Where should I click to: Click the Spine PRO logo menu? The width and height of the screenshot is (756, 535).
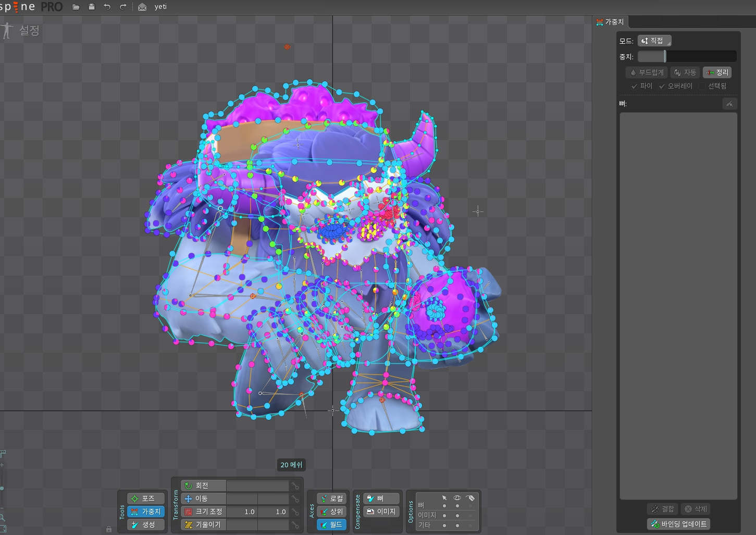[x=32, y=7]
